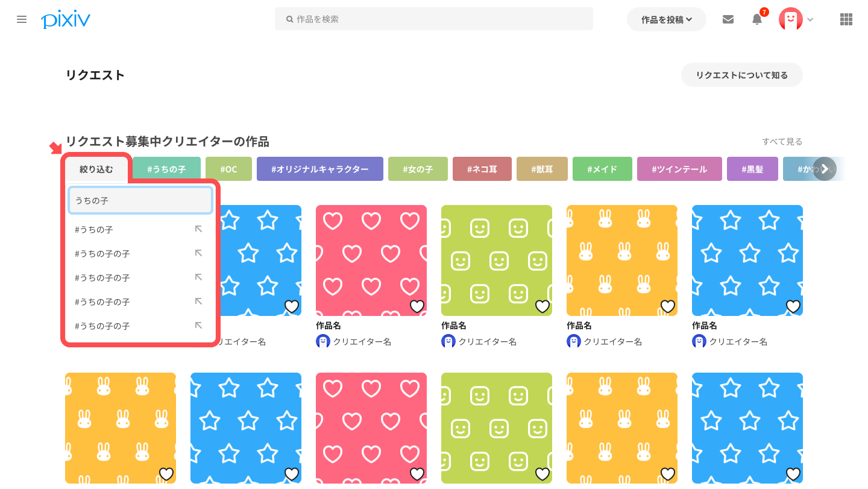The height and width of the screenshot is (489, 868).
Task: Like the pink heart-pattern artwork
Action: point(417,306)
